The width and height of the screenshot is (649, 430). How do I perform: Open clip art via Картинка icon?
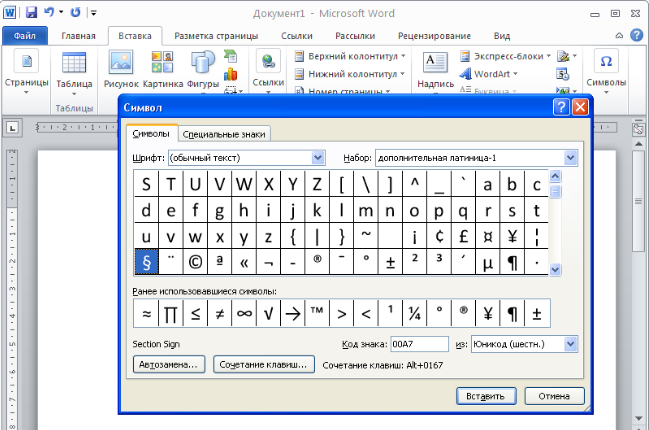pos(163,70)
